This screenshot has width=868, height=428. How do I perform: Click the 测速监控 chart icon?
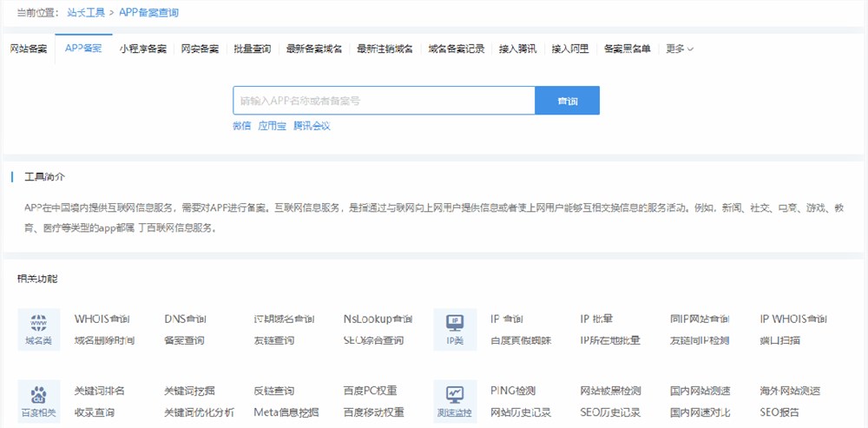tap(455, 394)
